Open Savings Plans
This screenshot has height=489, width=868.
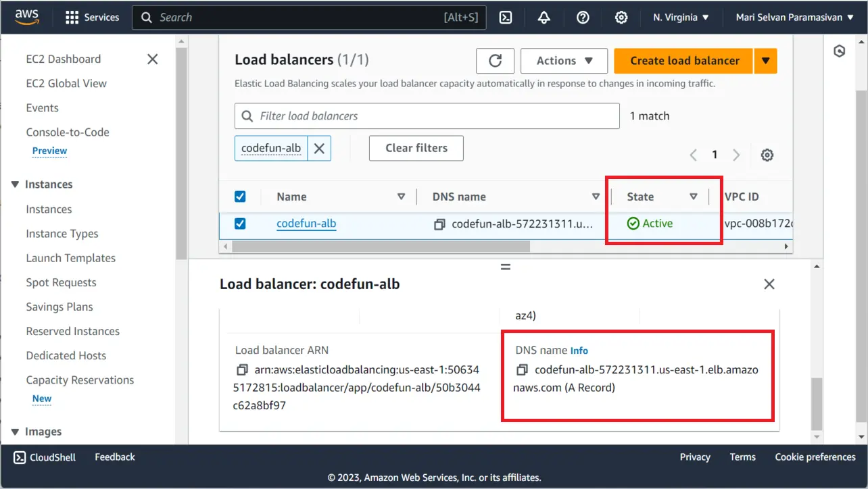click(x=59, y=307)
